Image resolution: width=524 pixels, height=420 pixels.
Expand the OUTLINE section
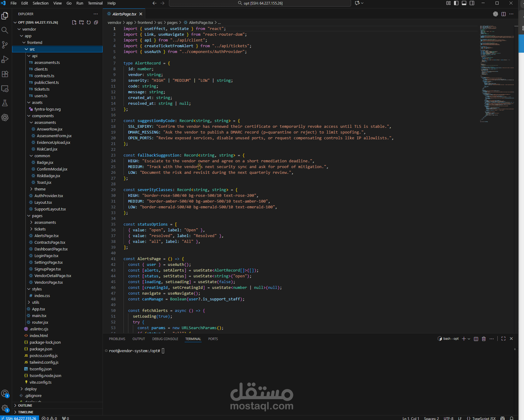click(58, 405)
